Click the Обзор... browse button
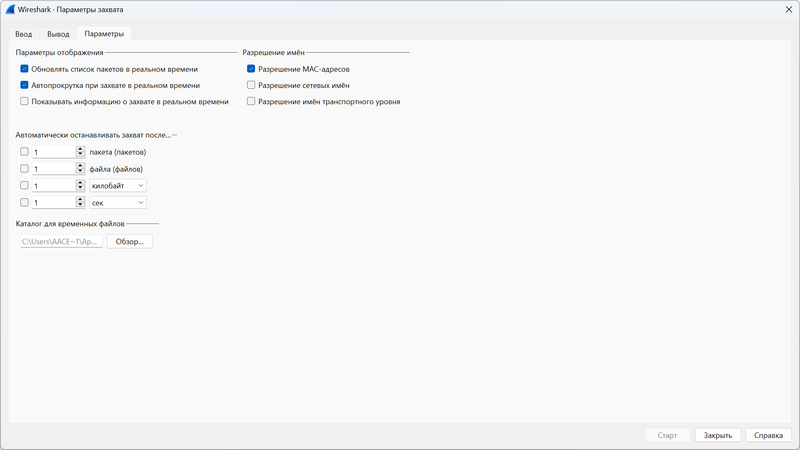This screenshot has height=450, width=800. pyautogui.click(x=130, y=241)
